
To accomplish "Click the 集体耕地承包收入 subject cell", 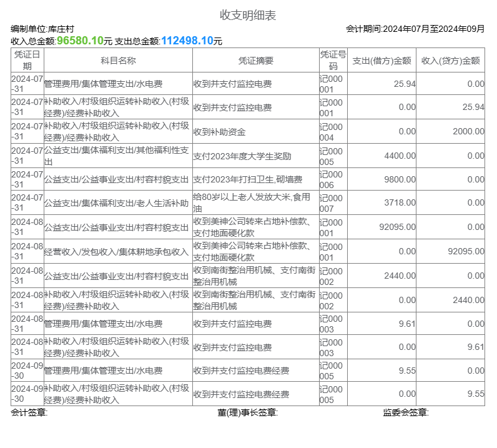I will point(116,251).
